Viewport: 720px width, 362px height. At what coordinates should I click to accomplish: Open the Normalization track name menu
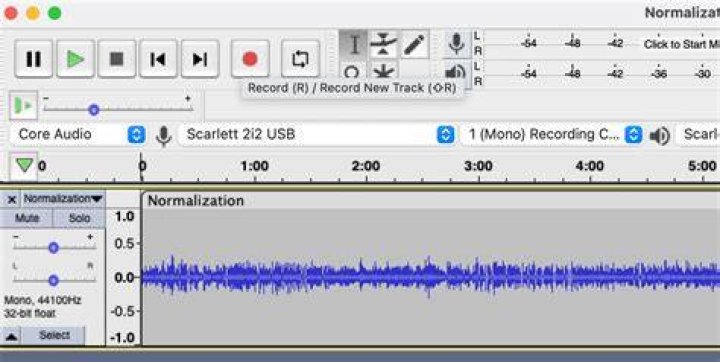63,199
